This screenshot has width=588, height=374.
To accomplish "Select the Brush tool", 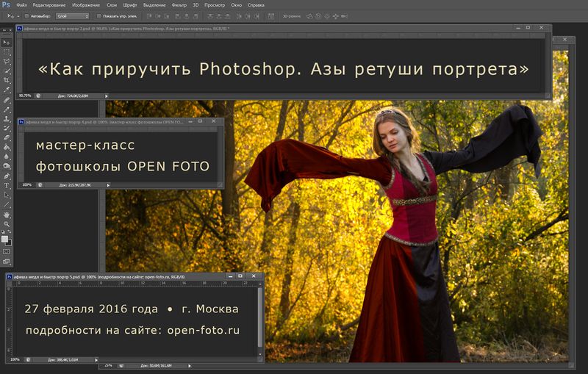I will pyautogui.click(x=7, y=109).
